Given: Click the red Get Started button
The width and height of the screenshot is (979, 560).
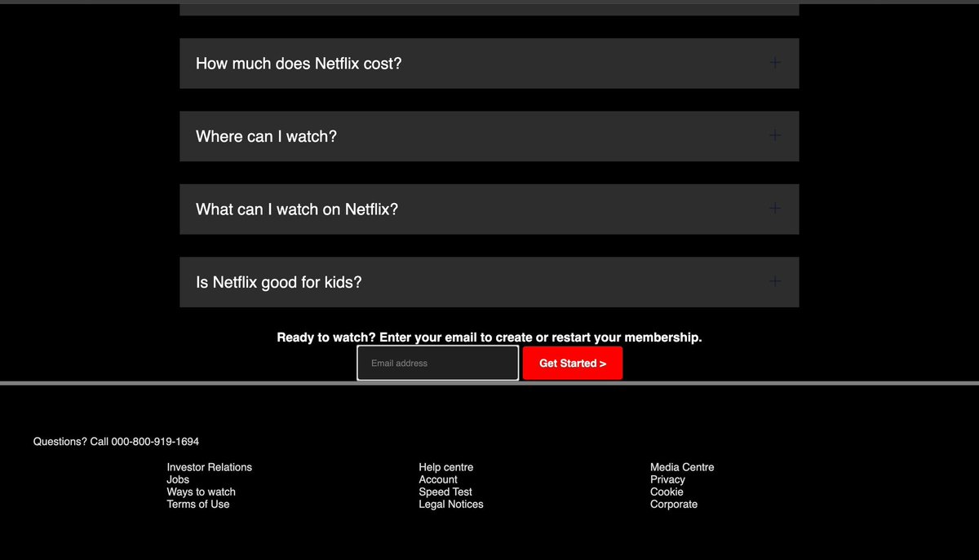Looking at the screenshot, I should [573, 363].
